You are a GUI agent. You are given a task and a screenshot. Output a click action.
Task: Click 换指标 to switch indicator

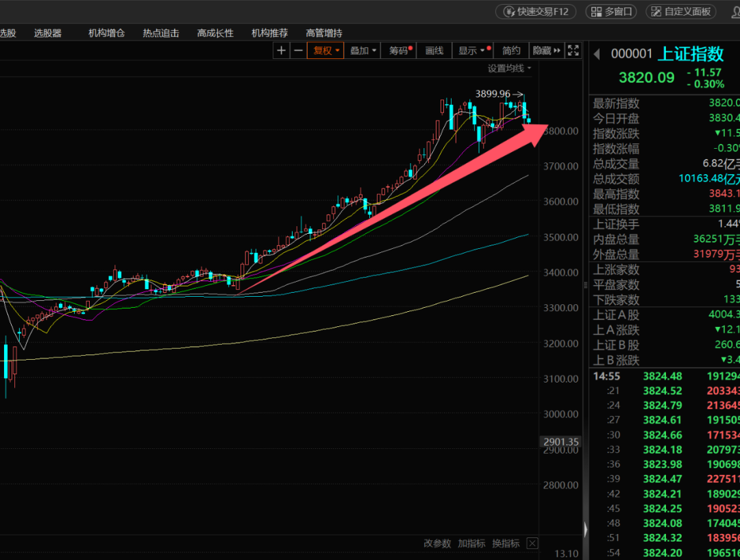click(x=506, y=544)
